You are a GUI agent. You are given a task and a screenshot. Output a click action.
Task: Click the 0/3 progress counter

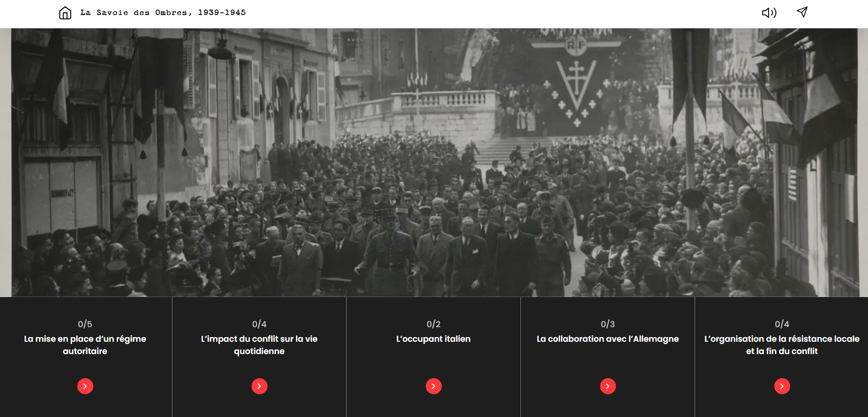[x=608, y=324]
